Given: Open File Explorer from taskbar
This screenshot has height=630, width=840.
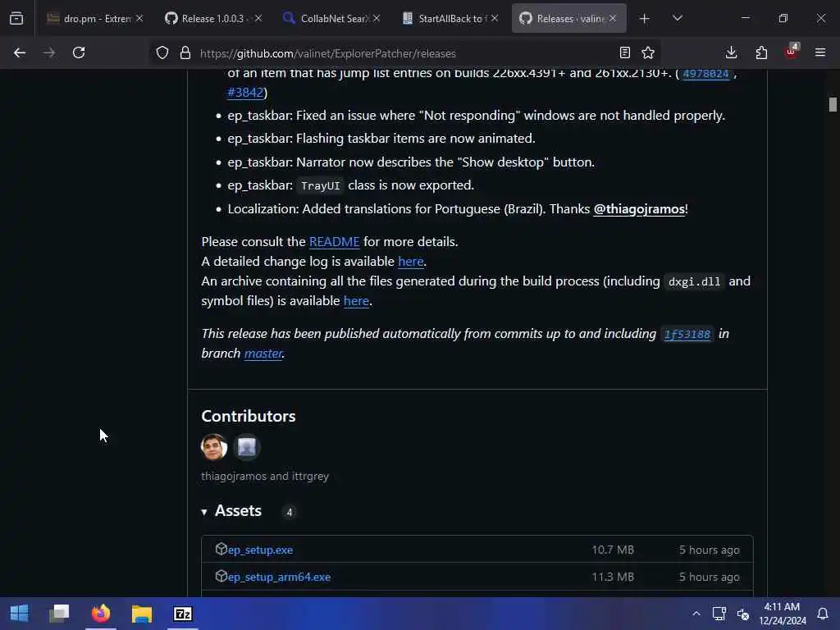Looking at the screenshot, I should click(x=142, y=614).
